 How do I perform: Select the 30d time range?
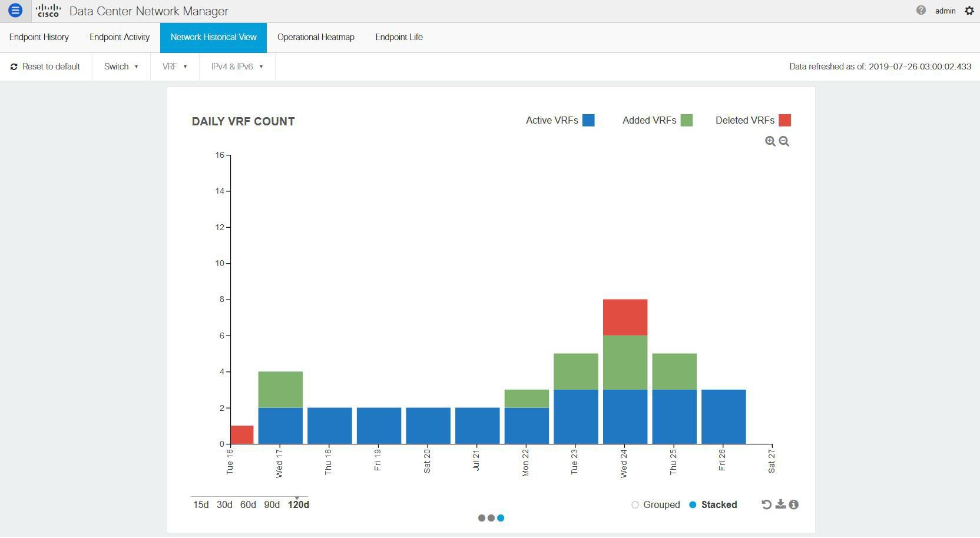224,504
